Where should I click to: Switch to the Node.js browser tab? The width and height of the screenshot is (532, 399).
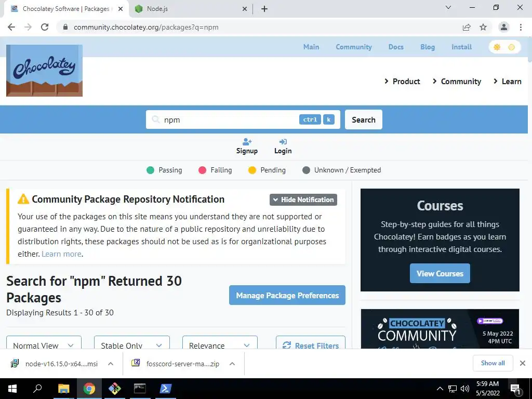tap(191, 9)
